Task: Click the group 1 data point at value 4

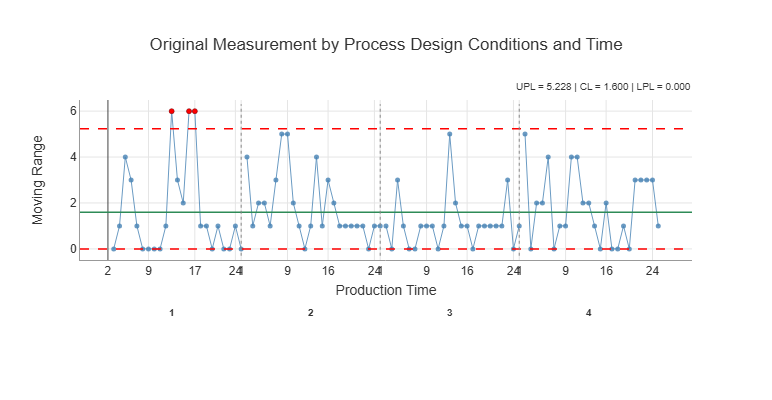Action: tap(125, 157)
